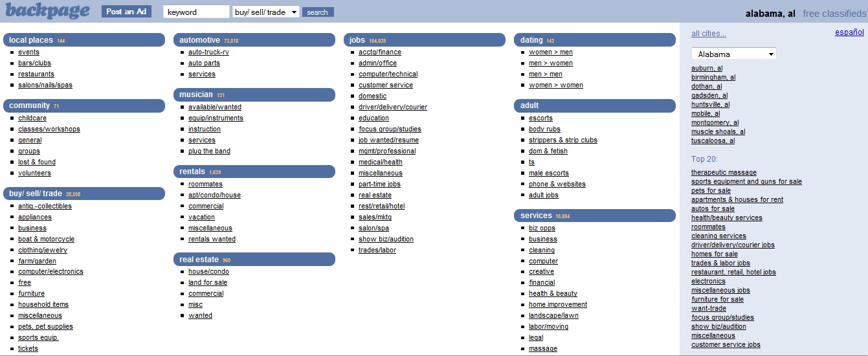
Task: Open Top 20 customer service jobs
Action: 726,345
